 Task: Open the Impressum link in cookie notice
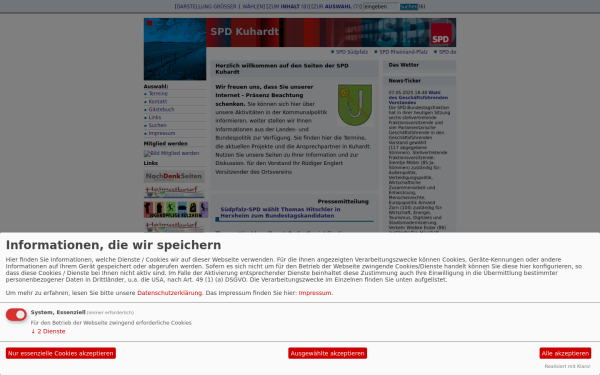315,293
